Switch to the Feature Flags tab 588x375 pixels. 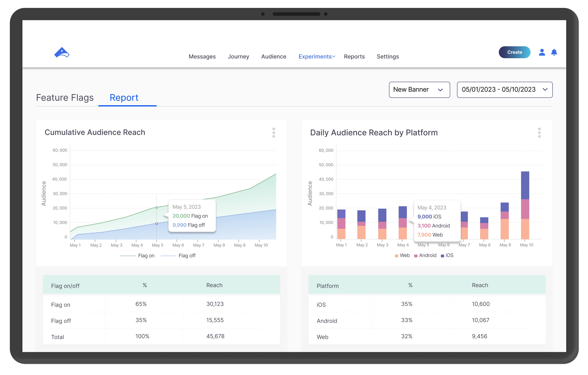[x=65, y=98]
